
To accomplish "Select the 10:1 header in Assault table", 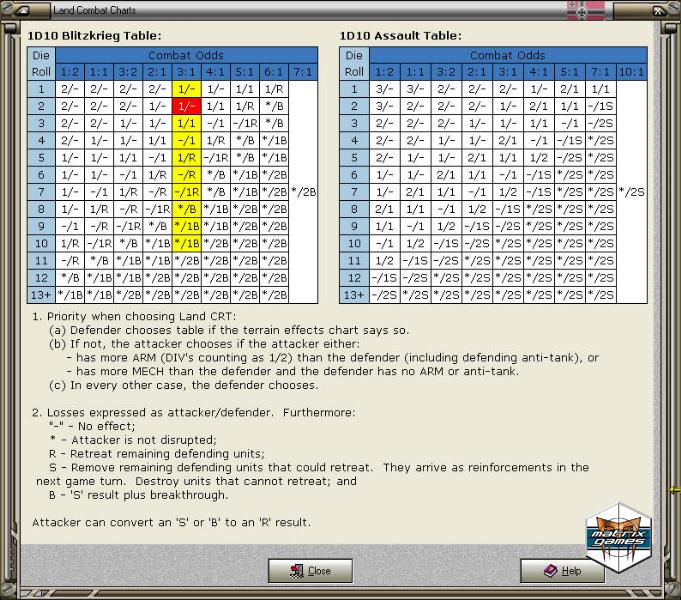I will click(x=631, y=72).
